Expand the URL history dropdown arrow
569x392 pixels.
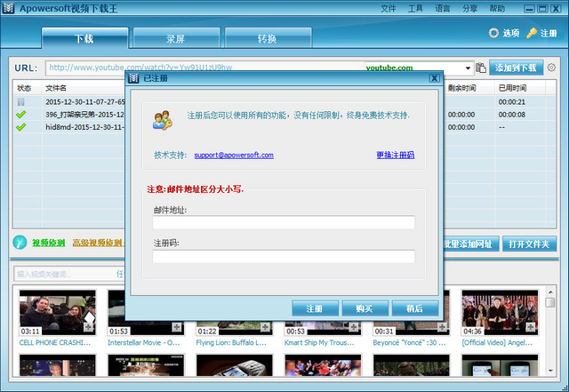(x=468, y=68)
